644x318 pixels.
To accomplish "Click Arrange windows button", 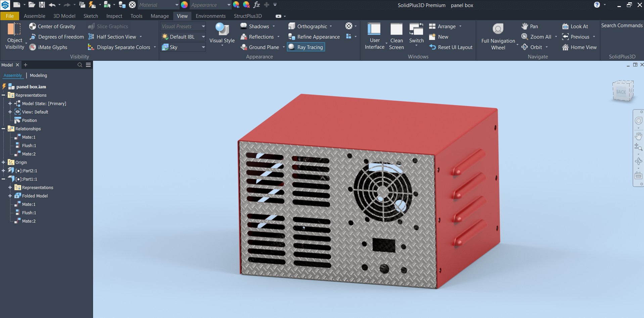I will (443, 27).
